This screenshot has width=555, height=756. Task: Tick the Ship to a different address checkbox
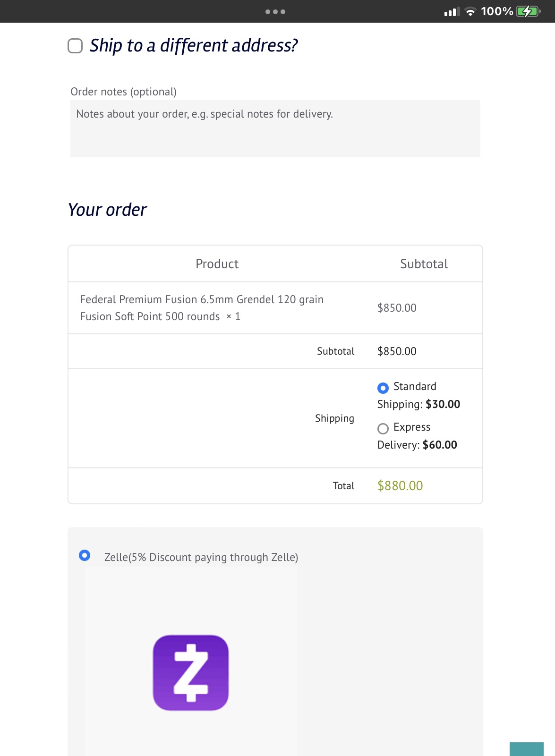pos(75,46)
